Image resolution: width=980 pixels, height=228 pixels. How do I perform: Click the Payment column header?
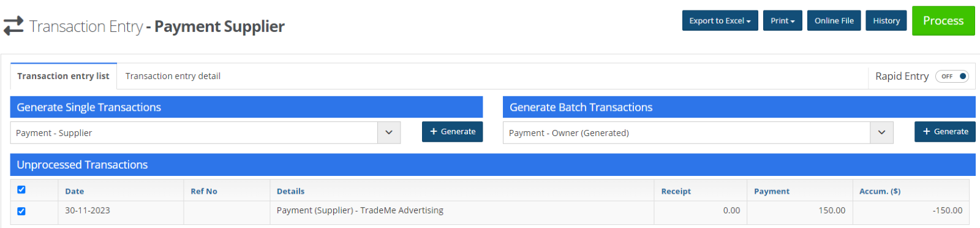772,191
